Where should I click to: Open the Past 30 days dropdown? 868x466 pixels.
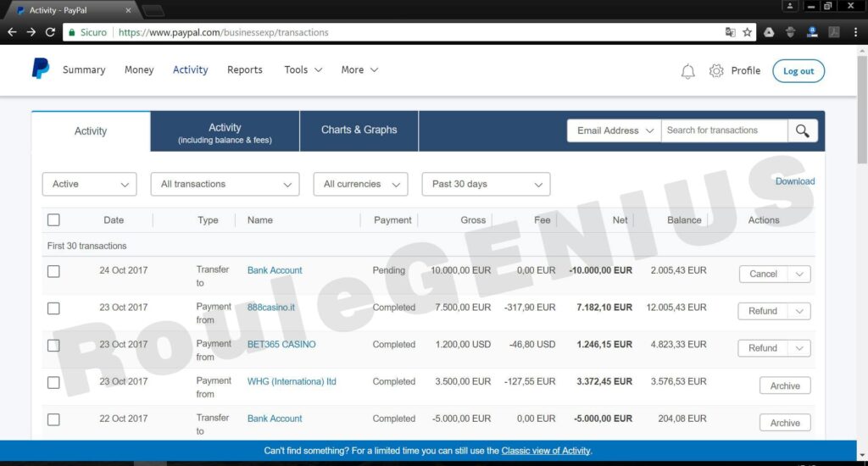coord(486,185)
